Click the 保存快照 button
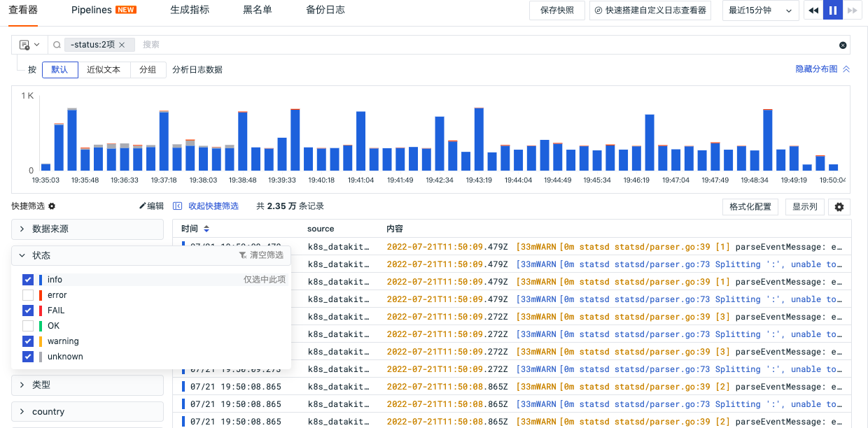The image size is (868, 428). 557,10
